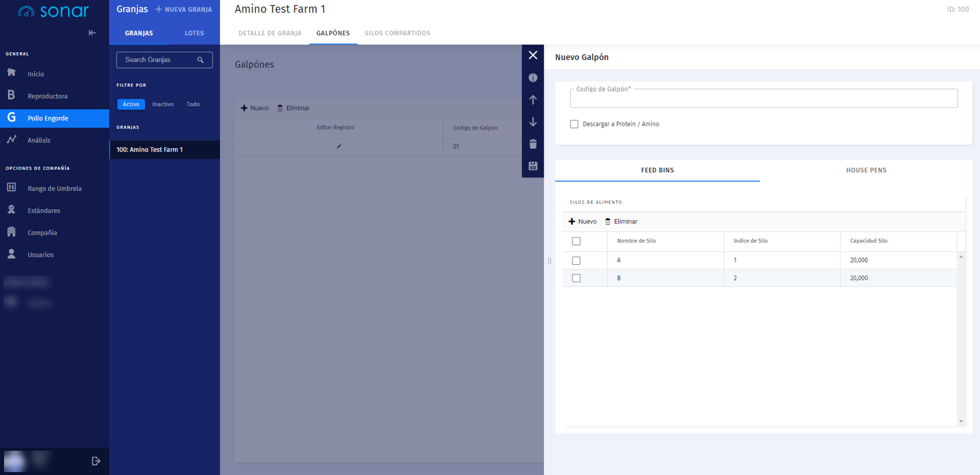This screenshot has height=475, width=980.
Task: Click the logout icon at the bottom of the sidebar
Action: tap(96, 461)
